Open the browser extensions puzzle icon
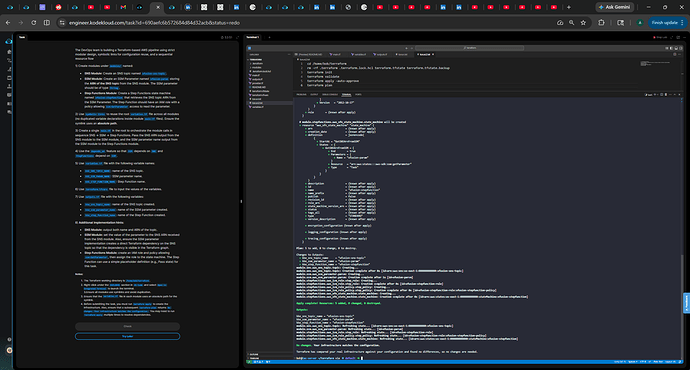 601,22
